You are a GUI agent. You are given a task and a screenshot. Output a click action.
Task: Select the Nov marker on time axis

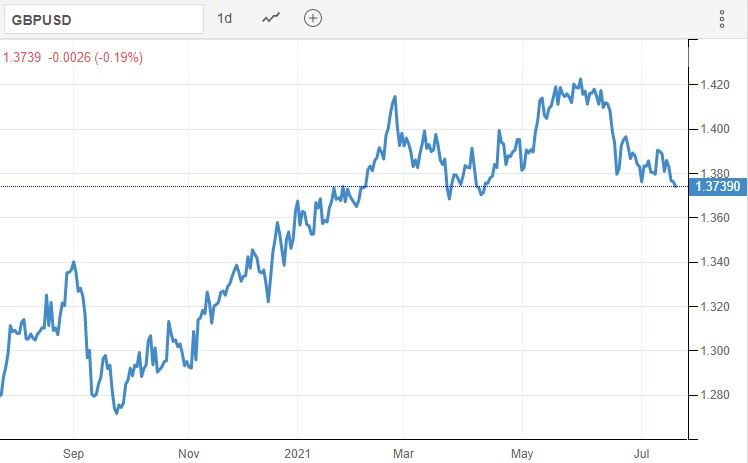(188, 451)
